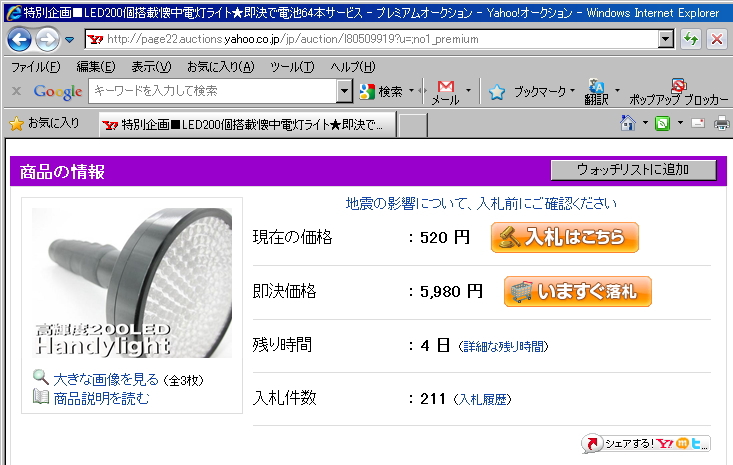This screenshot has width=733, height=465.
Task: Click the ブックマーク star icon
Action: click(497, 92)
